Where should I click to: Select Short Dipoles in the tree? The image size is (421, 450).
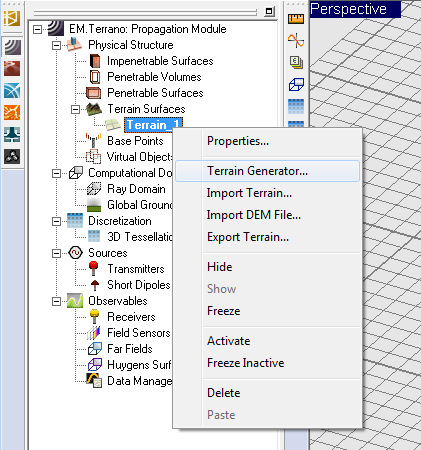pos(139,285)
